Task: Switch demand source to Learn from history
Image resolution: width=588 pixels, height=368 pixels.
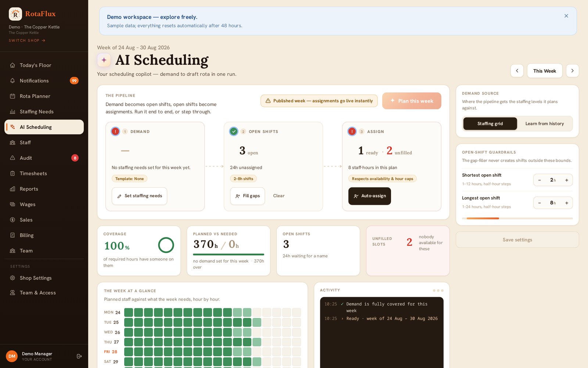Action: (x=544, y=124)
